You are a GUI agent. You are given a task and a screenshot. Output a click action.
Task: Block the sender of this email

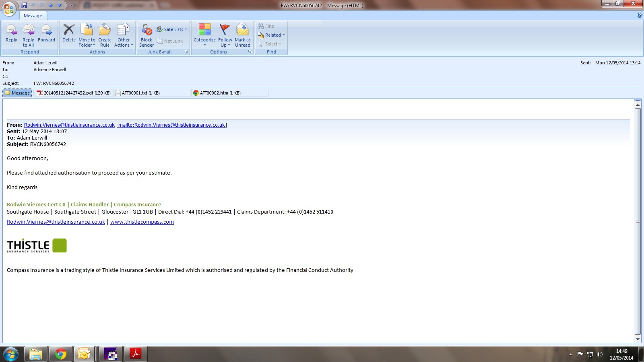tap(147, 35)
